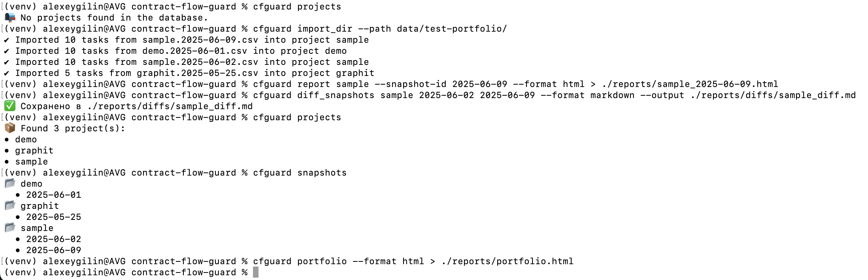Click the folder emoji next to graphit snapshots
Image resolution: width=868 pixels, height=280 pixels.
pyautogui.click(x=10, y=206)
